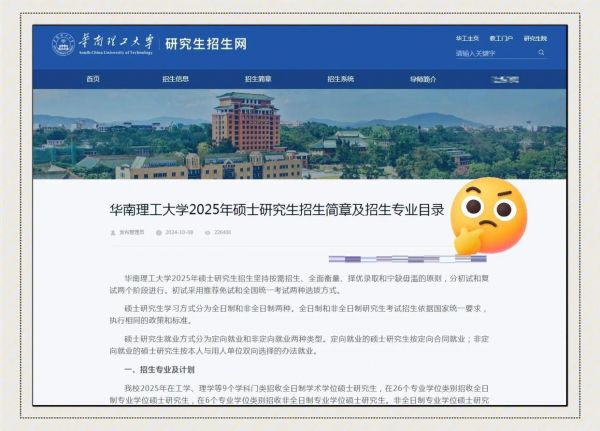This screenshot has height=431, width=600.
Task: Click the clock icon next to 2024-10-09
Action: (x=159, y=233)
